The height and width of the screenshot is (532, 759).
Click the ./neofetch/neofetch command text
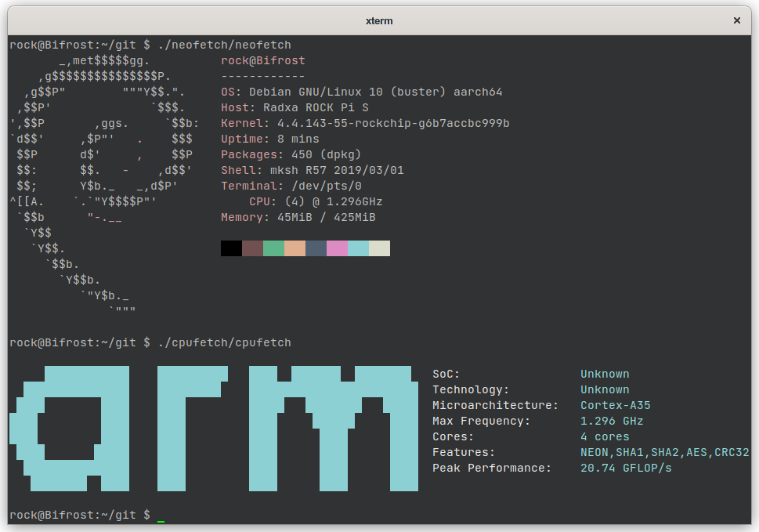(225, 45)
